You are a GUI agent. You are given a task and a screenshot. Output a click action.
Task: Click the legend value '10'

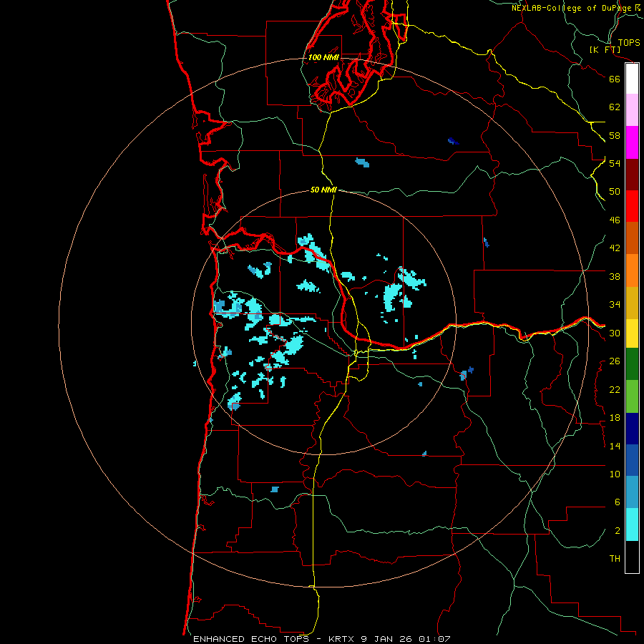(615, 474)
